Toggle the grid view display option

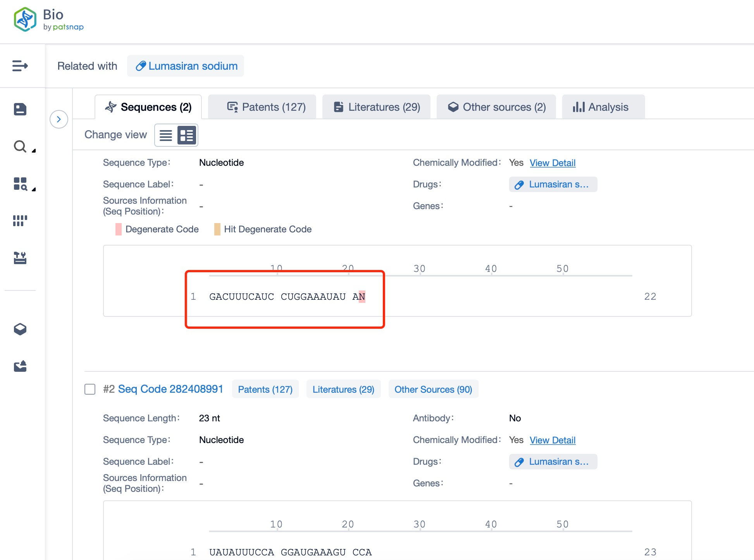point(187,135)
